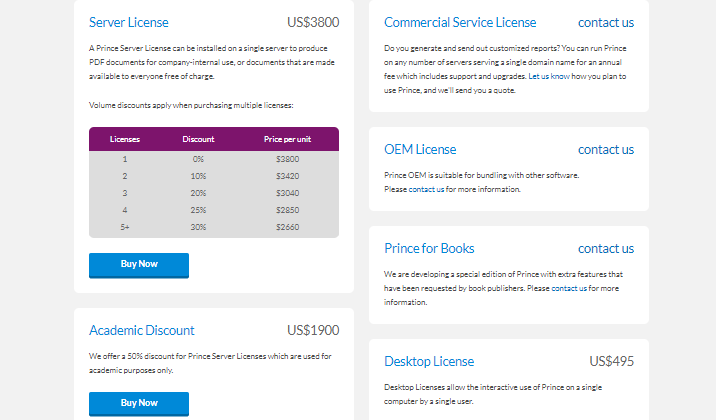Click the US$495 desktop price

(611, 361)
